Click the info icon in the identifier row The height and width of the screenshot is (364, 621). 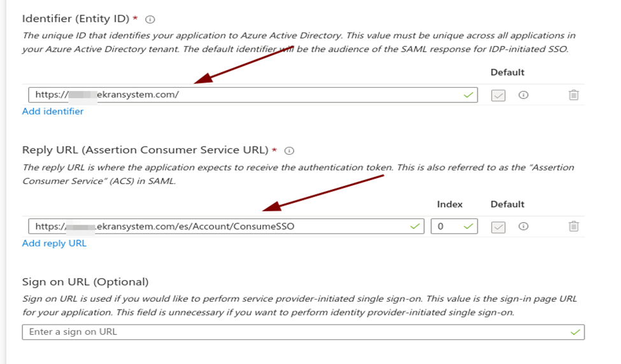pos(524,95)
